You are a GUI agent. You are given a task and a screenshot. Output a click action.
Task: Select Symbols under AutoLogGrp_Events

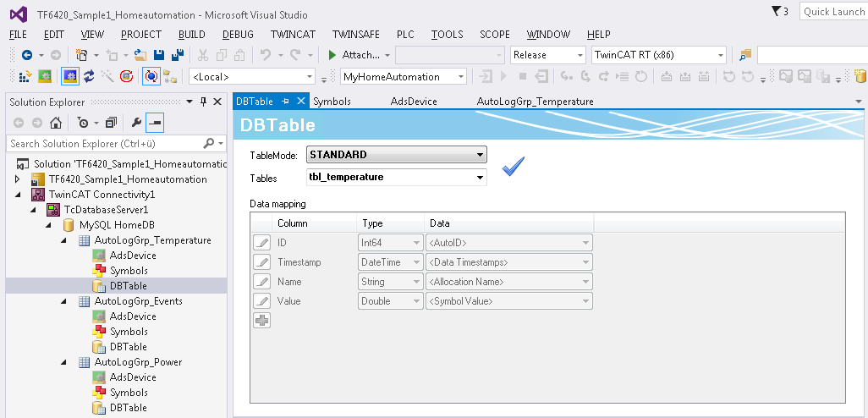(x=129, y=332)
